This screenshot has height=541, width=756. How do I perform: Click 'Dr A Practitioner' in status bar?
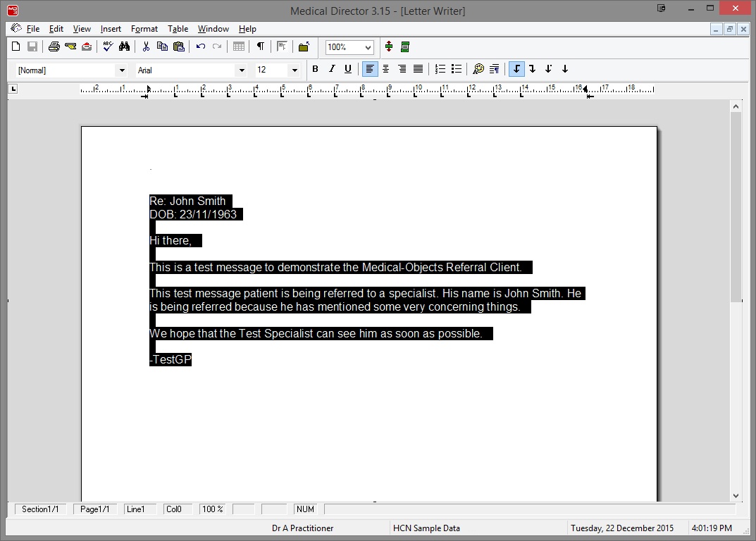pyautogui.click(x=303, y=528)
